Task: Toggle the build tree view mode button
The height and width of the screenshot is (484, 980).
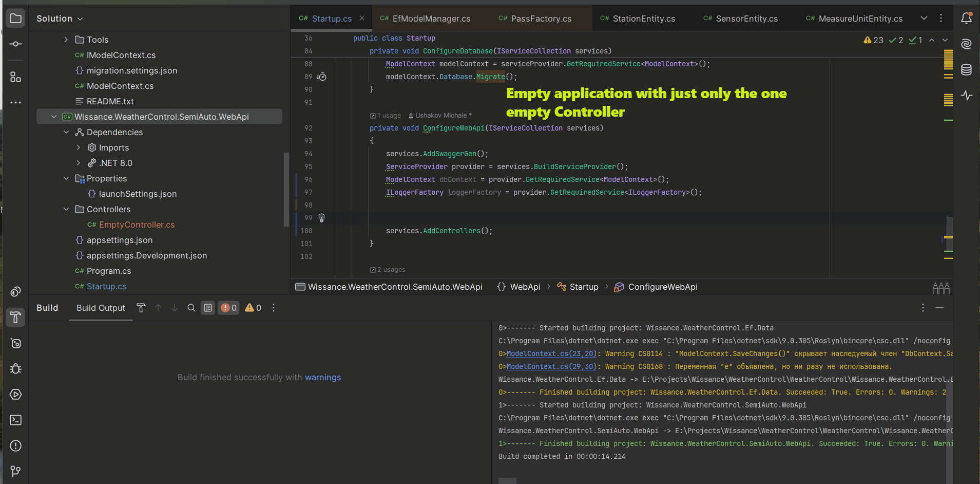Action: pos(208,308)
